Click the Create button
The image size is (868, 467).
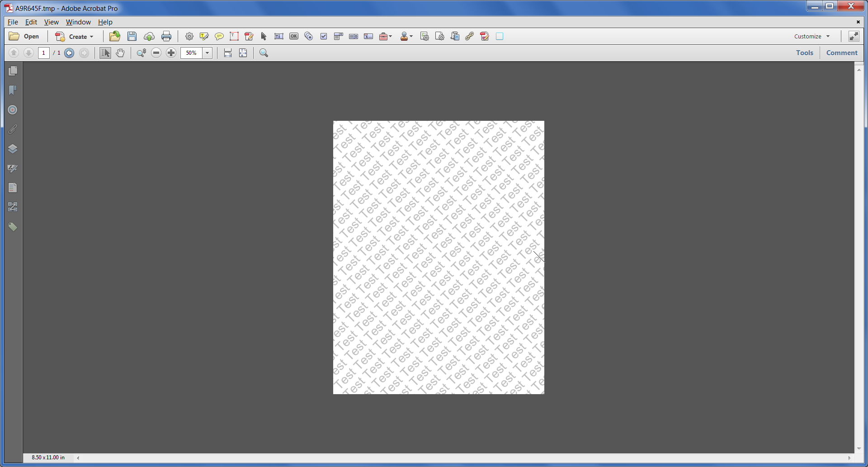coord(75,36)
